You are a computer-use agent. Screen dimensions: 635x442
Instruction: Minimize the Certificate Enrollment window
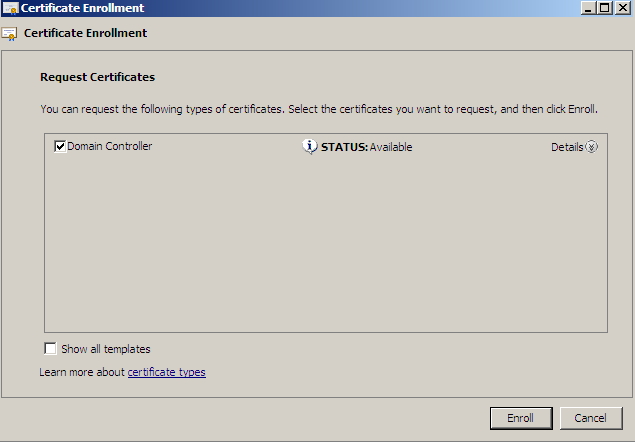click(588, 8)
